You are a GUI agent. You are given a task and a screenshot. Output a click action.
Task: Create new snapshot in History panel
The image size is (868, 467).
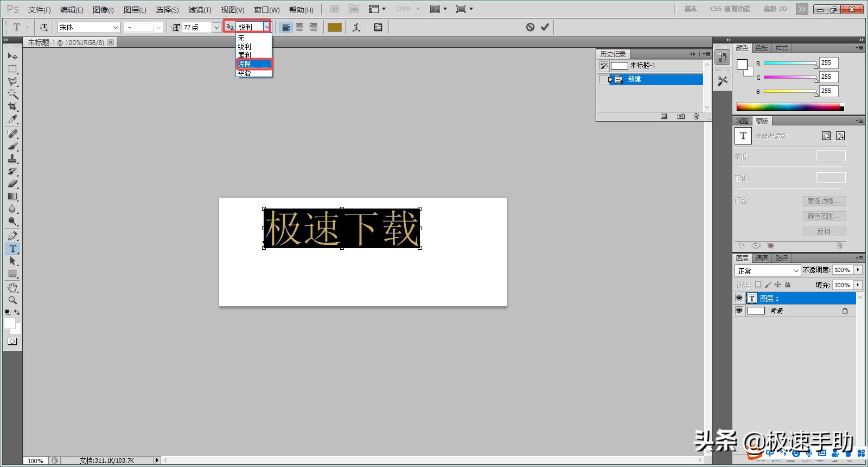click(680, 116)
